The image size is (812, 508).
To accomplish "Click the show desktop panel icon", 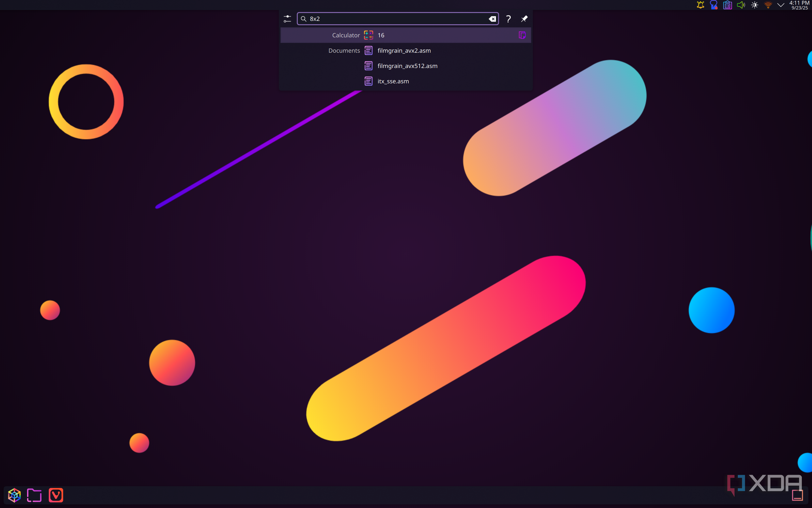I will pos(797,495).
